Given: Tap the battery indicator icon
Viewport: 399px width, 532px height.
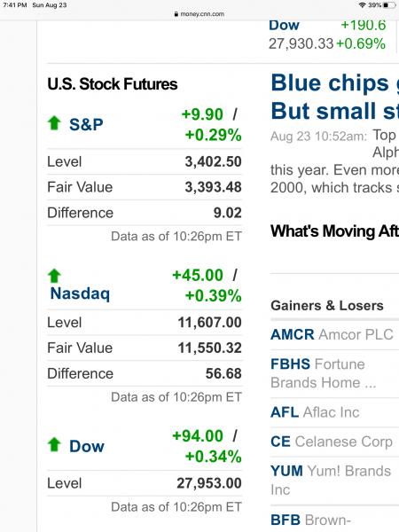Looking at the screenshot, I should coord(389,5).
